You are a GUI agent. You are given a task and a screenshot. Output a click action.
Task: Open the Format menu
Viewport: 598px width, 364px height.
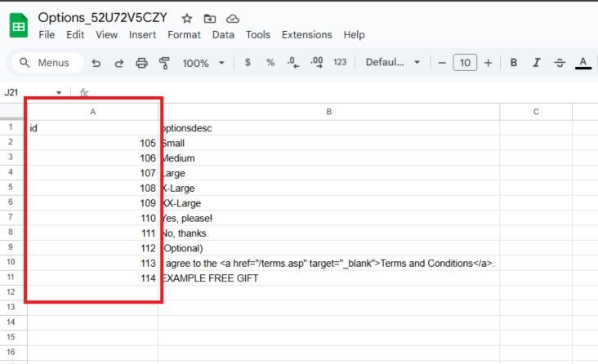point(184,34)
